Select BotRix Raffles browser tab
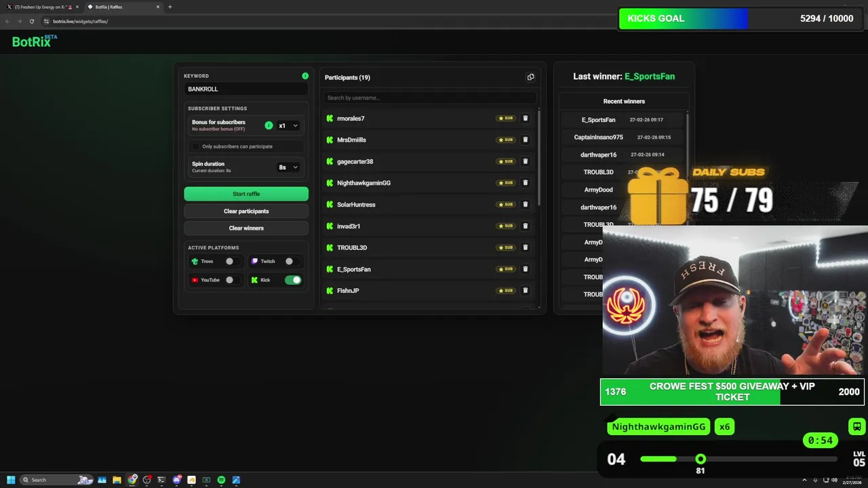Screen dimensions: 868x488 pos(123,7)
